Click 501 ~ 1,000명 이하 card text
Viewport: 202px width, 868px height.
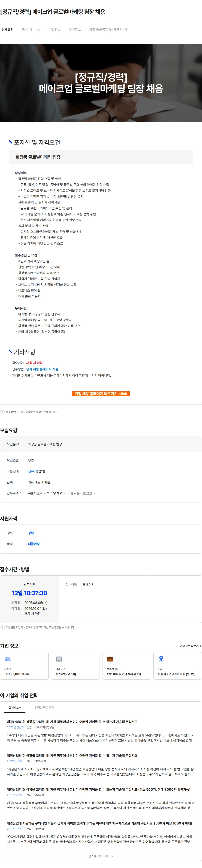click(17, 674)
